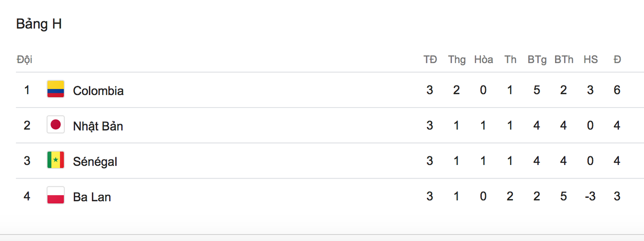This screenshot has width=644, height=241.
Task: Click the BTh goals-against column header
Action: tap(563, 60)
